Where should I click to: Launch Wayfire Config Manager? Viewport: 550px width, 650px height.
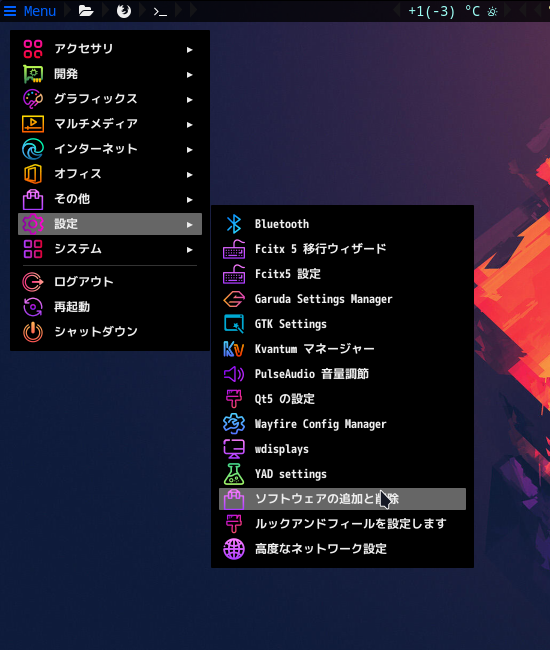point(342,424)
